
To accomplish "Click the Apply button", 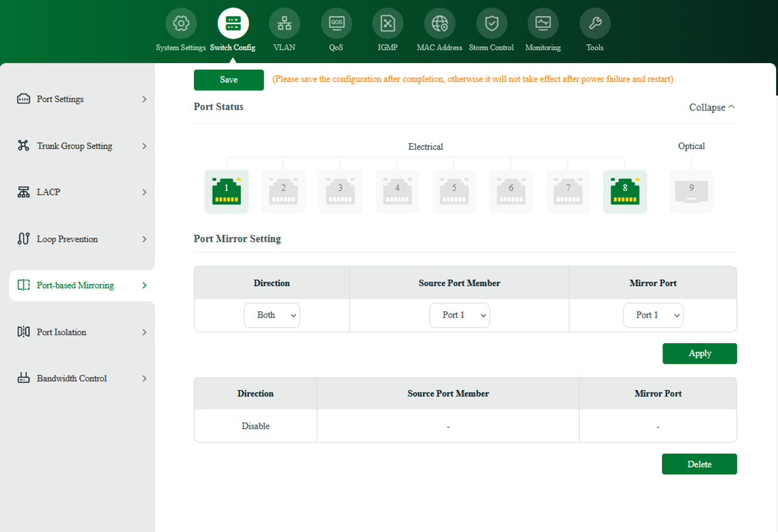I will 700,353.
